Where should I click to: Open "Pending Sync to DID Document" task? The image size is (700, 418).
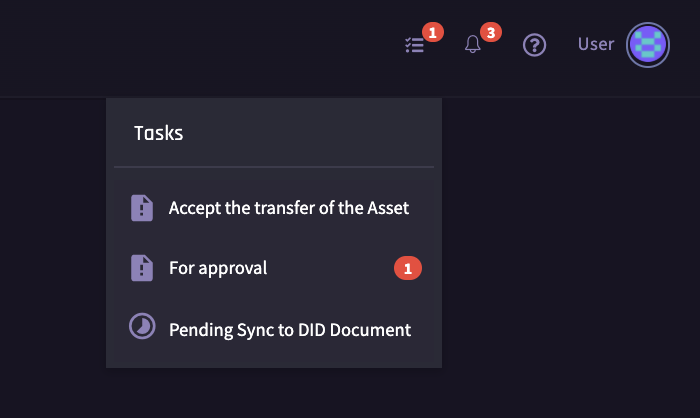click(290, 329)
